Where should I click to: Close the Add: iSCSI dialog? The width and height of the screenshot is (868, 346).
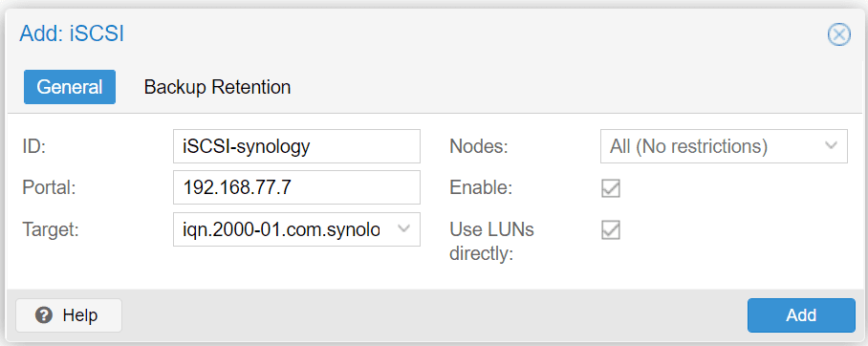tap(838, 34)
